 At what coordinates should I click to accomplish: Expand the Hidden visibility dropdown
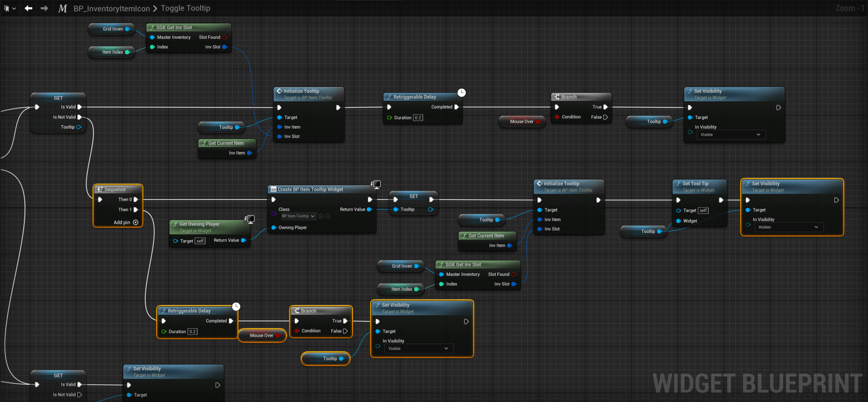point(789,227)
